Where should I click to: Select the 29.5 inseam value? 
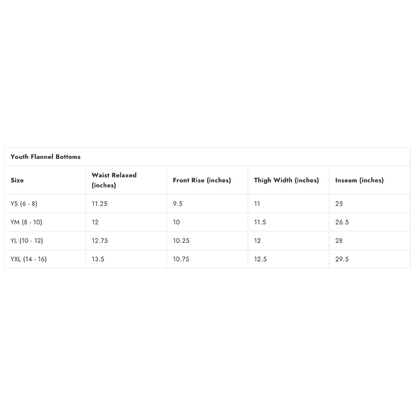[x=342, y=259]
